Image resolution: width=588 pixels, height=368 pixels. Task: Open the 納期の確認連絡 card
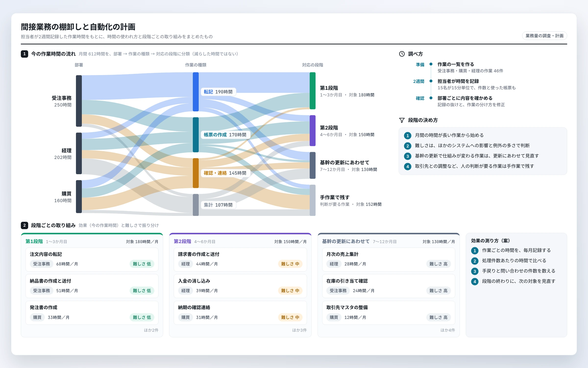240,313
